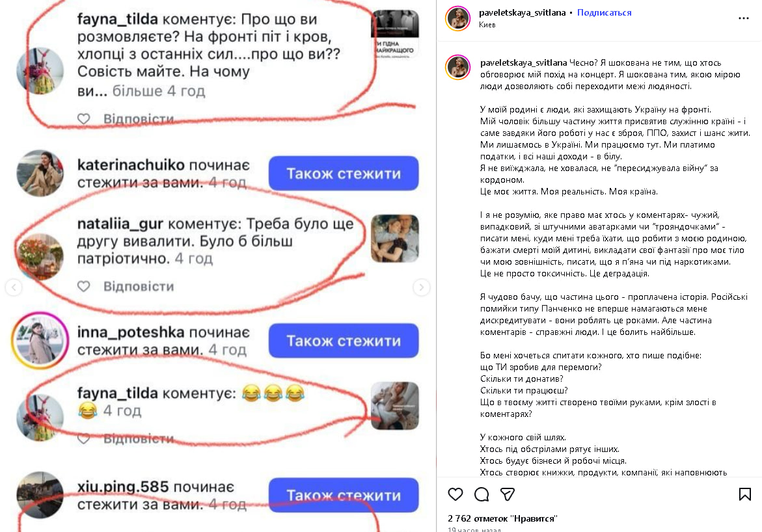This screenshot has height=532, width=762.
Task: Like nataliia_gur comment heart icon
Action: (x=83, y=286)
